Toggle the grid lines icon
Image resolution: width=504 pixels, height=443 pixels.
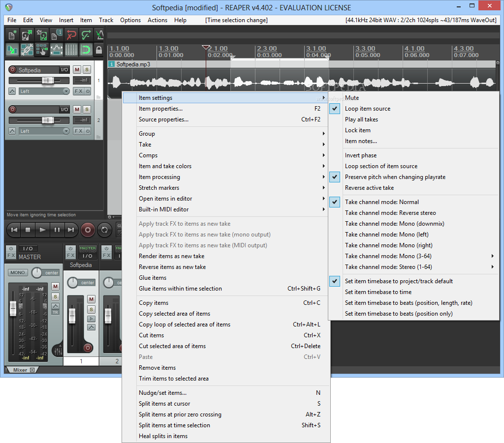(71, 50)
